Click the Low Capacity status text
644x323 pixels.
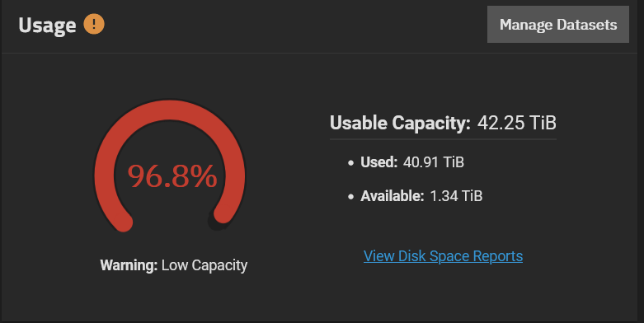204,265
